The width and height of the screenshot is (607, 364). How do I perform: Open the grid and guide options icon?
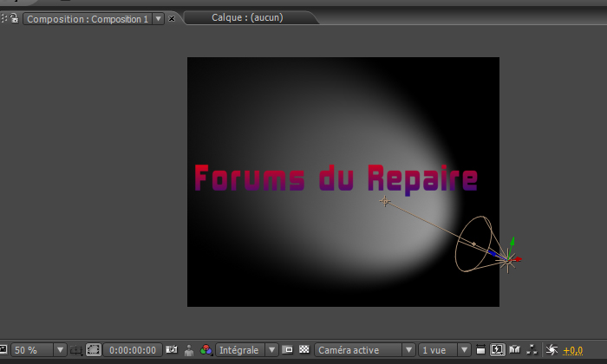pos(76,350)
